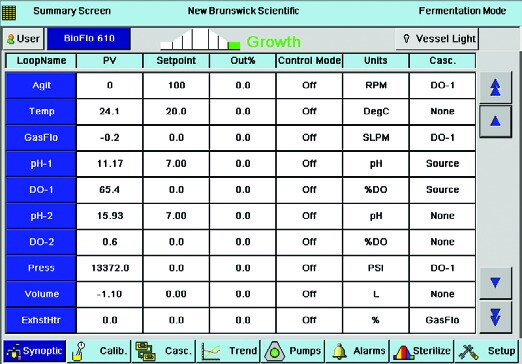Jump to top with double up arrow
Viewport: 522px width, 364px height.
495,88
